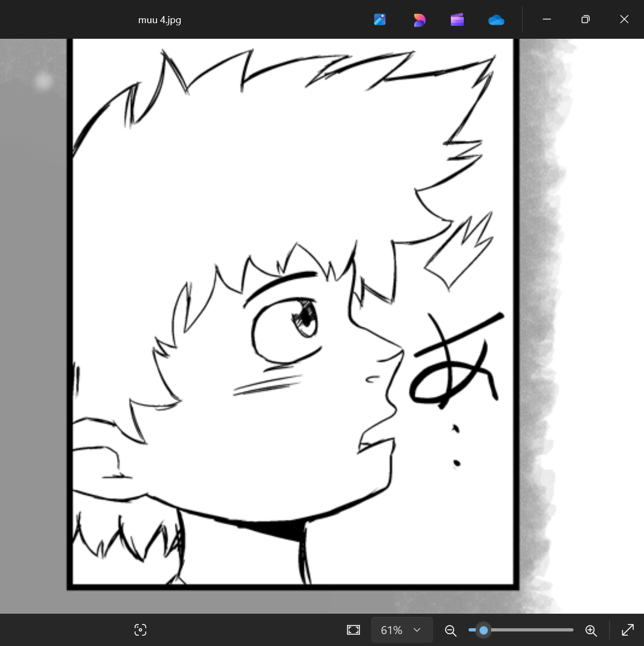Click the zoom slider handle

pos(483,630)
